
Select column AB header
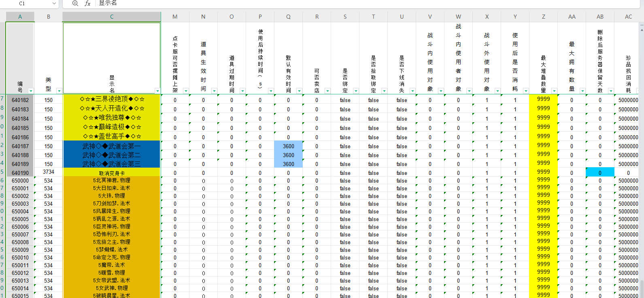click(x=600, y=17)
